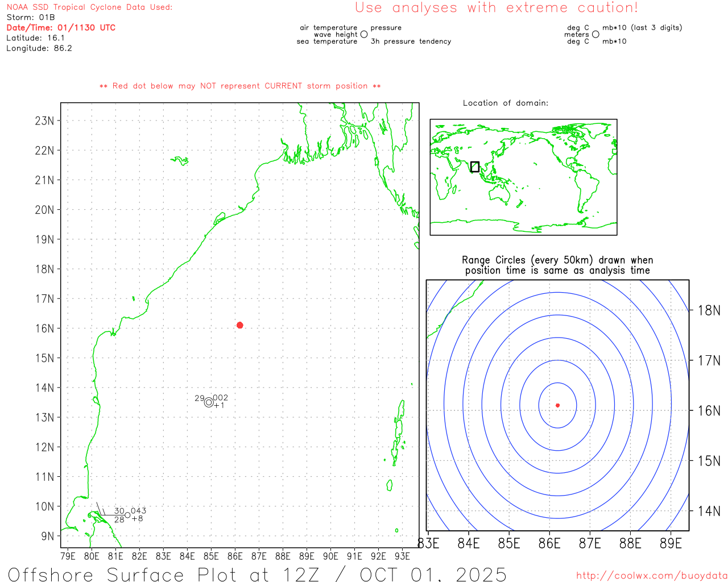Image resolution: width=728 pixels, height=582 pixels.
Task: Select the "Latitude: 16.1" line
Action: (35, 38)
